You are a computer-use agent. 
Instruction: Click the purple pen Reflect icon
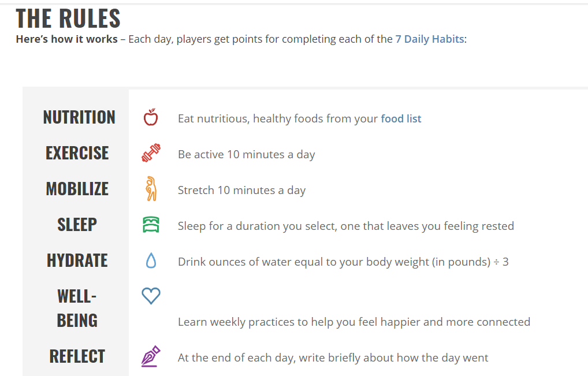pos(151,356)
